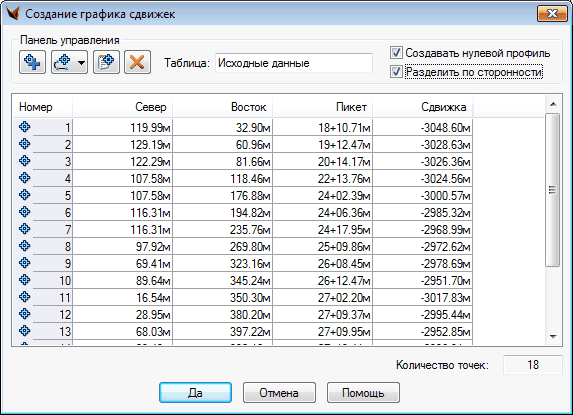The width and height of the screenshot is (573, 415).
Task: Select the Сдвижка cell '-3024.56м'
Action: point(422,179)
